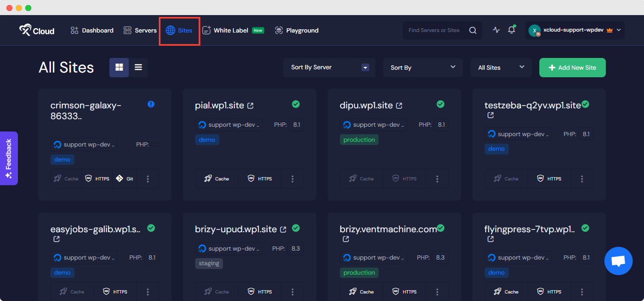Navigate to the Dashboard menu item
644x301 pixels.
point(91,30)
